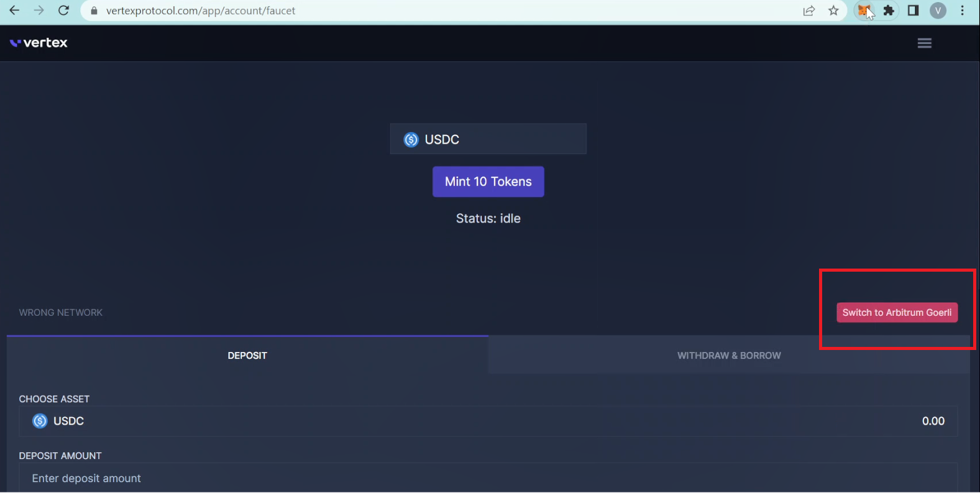Toggle the browser side panel icon
The image size is (980, 493).
(913, 11)
